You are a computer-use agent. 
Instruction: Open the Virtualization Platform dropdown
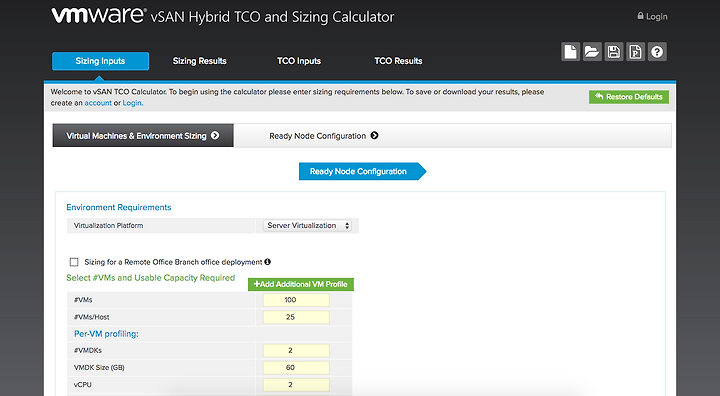[307, 226]
